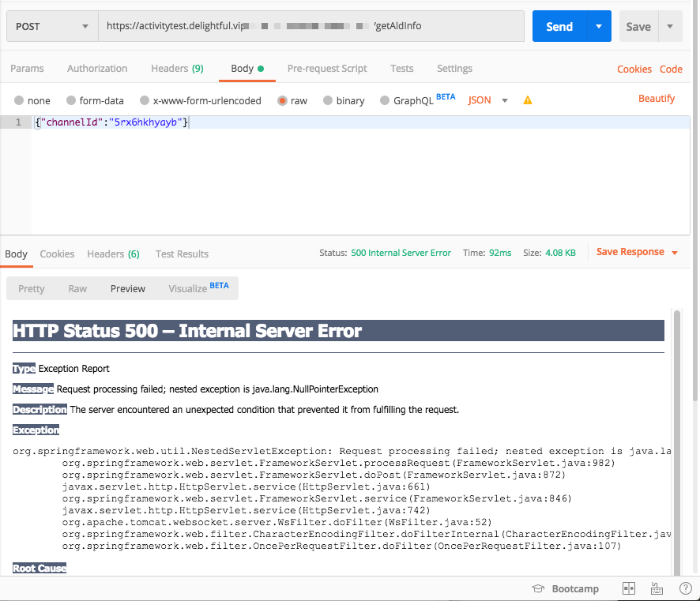Open the JSON format dropdown

click(x=504, y=100)
